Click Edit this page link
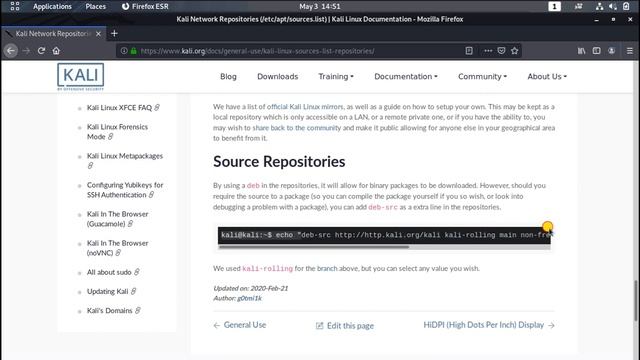The height and width of the screenshot is (360, 640). [345, 325]
